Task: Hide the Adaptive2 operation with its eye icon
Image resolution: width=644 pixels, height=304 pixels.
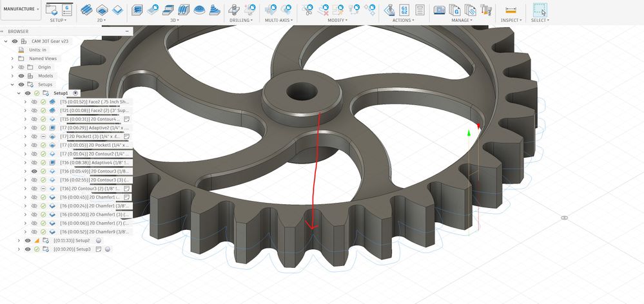Action: point(35,128)
